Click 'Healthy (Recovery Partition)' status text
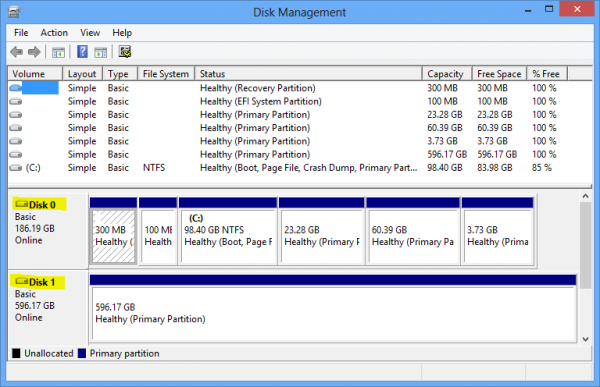The width and height of the screenshot is (600, 387). point(258,88)
